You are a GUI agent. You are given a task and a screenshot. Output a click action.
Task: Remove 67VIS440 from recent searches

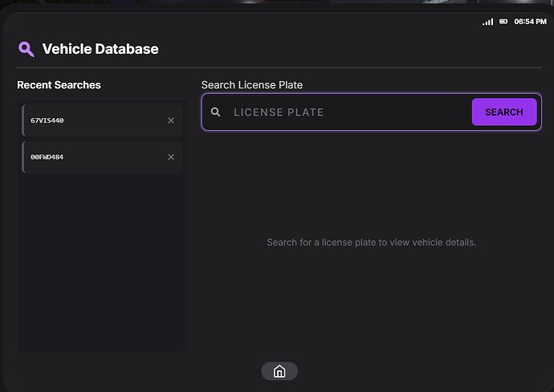point(170,120)
